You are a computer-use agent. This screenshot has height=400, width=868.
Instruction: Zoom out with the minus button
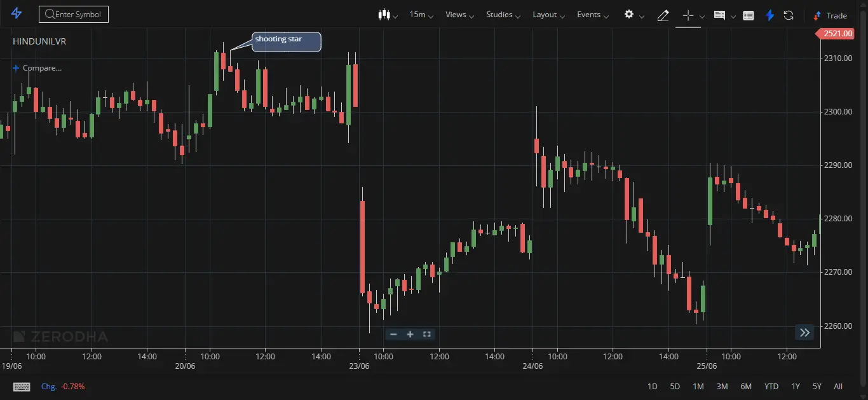[393, 334]
